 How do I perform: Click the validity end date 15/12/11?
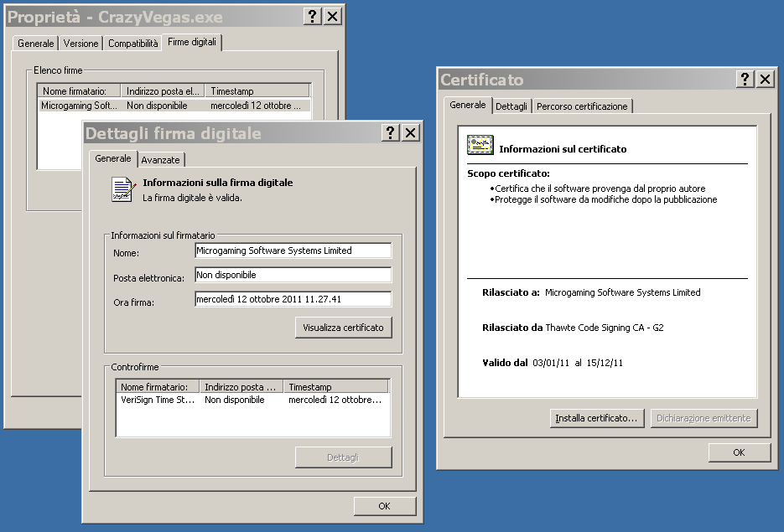605,363
